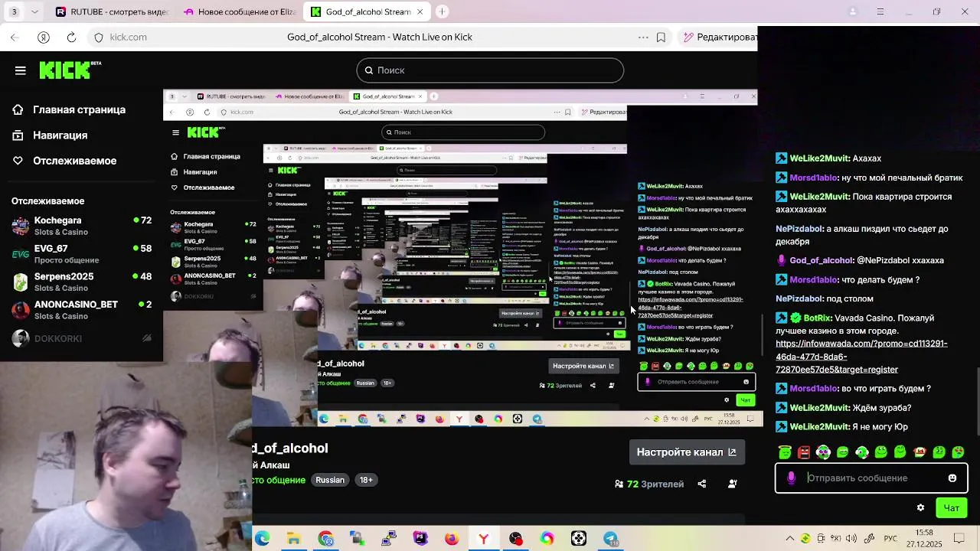Open offline DOKKORKI channel
This screenshot has height=551, width=980.
81,338
